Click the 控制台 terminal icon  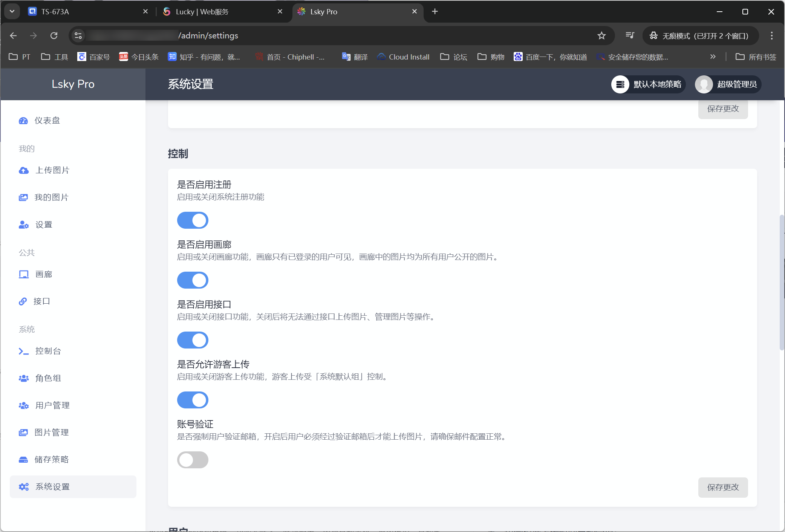pos(23,351)
